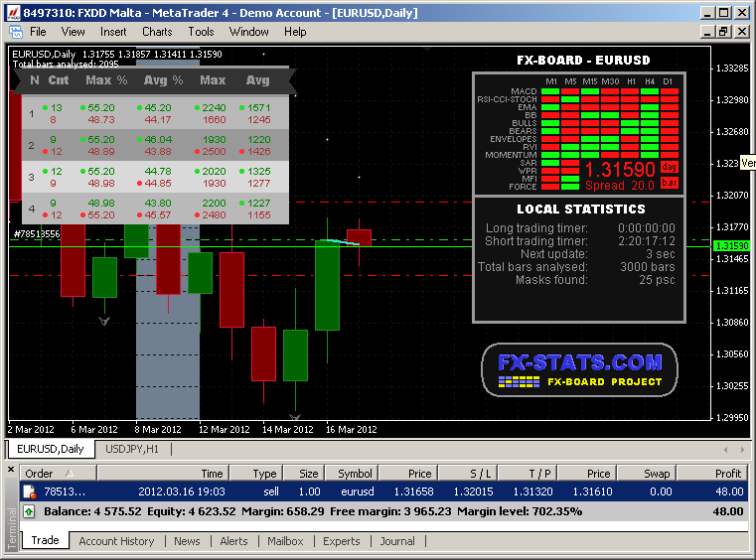
Task: Sort orders by the Size column header
Action: coord(304,474)
